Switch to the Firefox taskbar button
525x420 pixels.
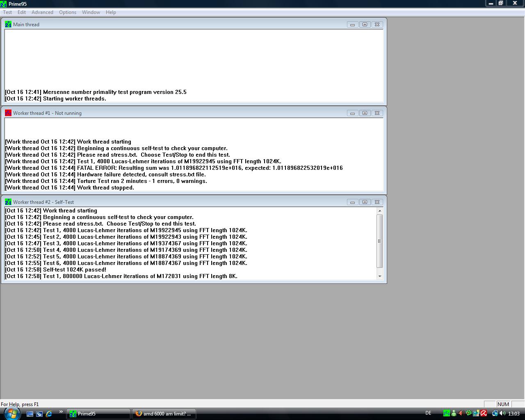pos(164,414)
